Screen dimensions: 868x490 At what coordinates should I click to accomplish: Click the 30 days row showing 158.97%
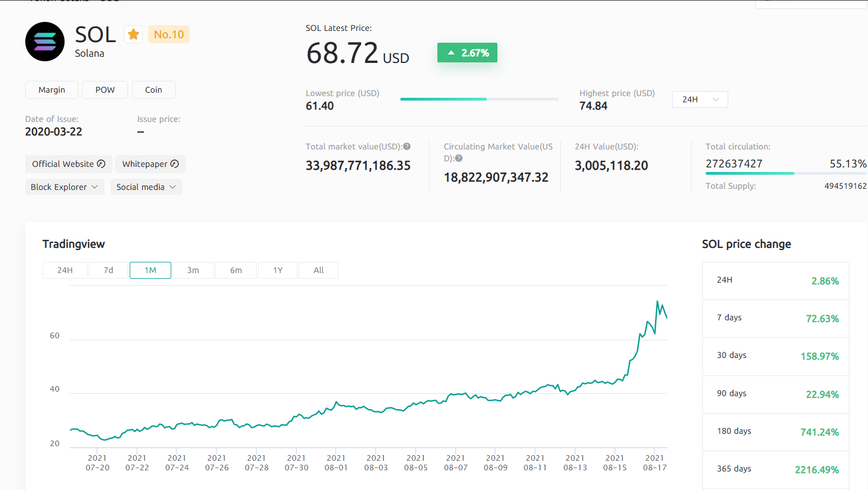pyautogui.click(x=776, y=356)
